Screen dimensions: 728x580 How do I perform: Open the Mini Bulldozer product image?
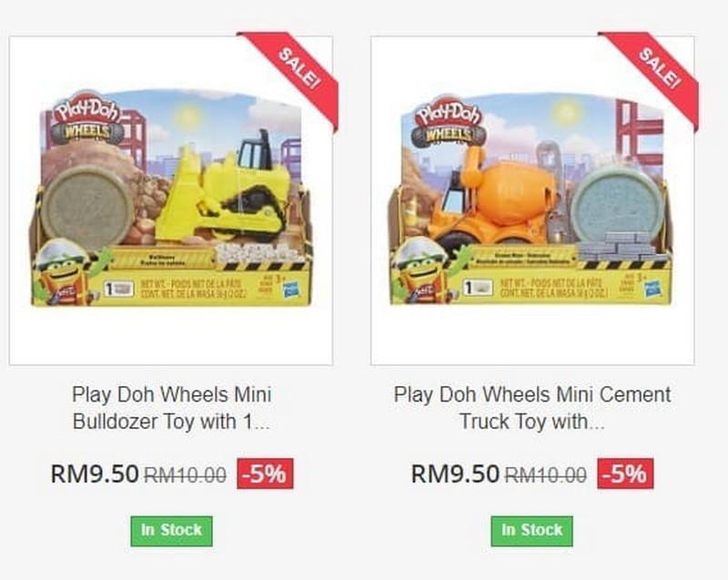click(171, 200)
